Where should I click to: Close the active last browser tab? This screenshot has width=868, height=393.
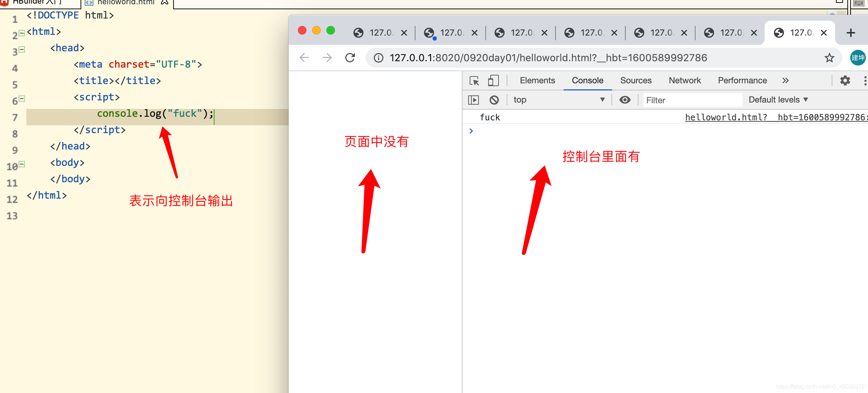point(824,33)
